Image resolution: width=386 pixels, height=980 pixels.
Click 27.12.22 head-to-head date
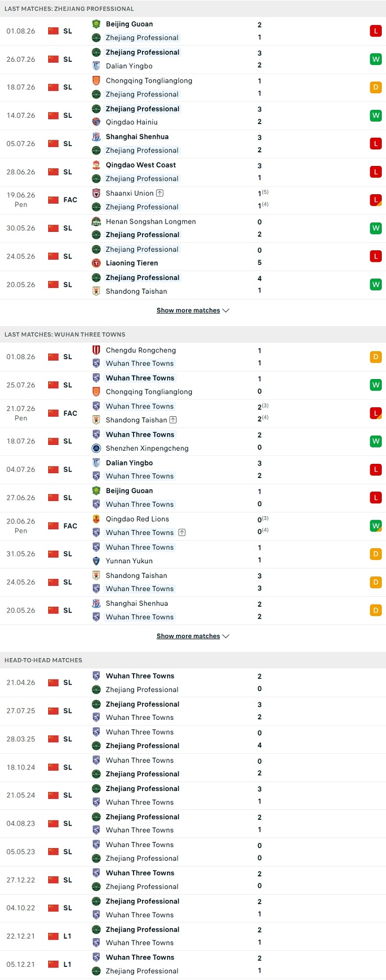pyautogui.click(x=21, y=880)
